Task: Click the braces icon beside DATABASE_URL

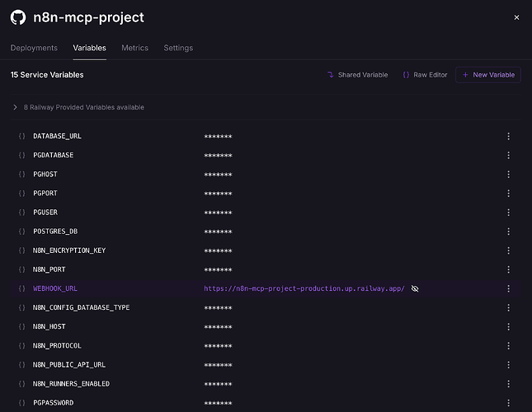Action: (21, 136)
